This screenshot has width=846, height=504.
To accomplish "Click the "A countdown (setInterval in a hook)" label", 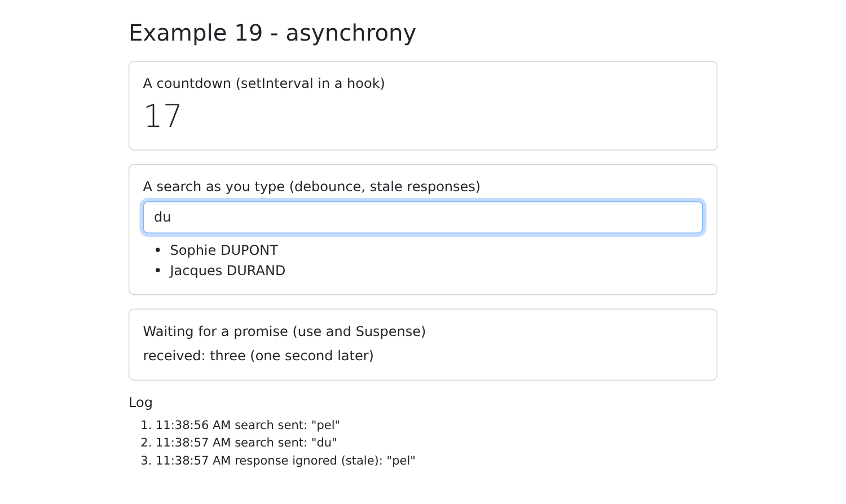I will pyautogui.click(x=264, y=83).
